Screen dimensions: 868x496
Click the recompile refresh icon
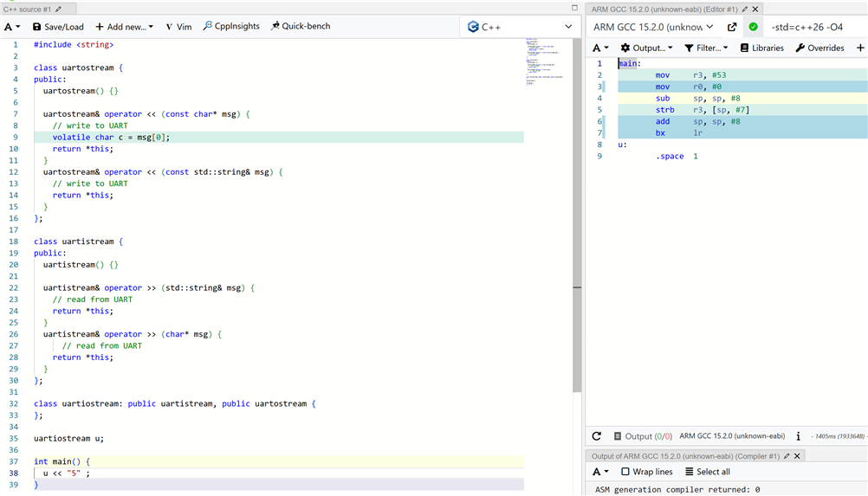pos(596,436)
